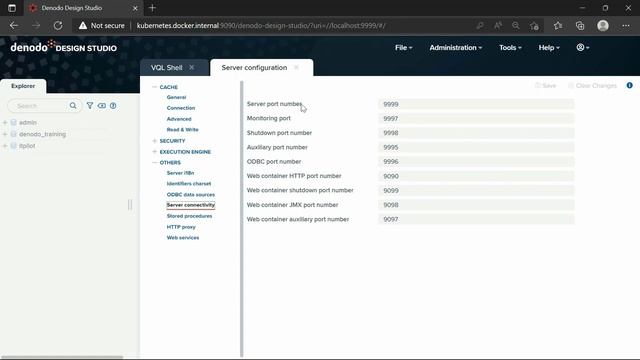Click the Monitoring port field 9997
Screen dimensions: 640x360
click(476, 118)
